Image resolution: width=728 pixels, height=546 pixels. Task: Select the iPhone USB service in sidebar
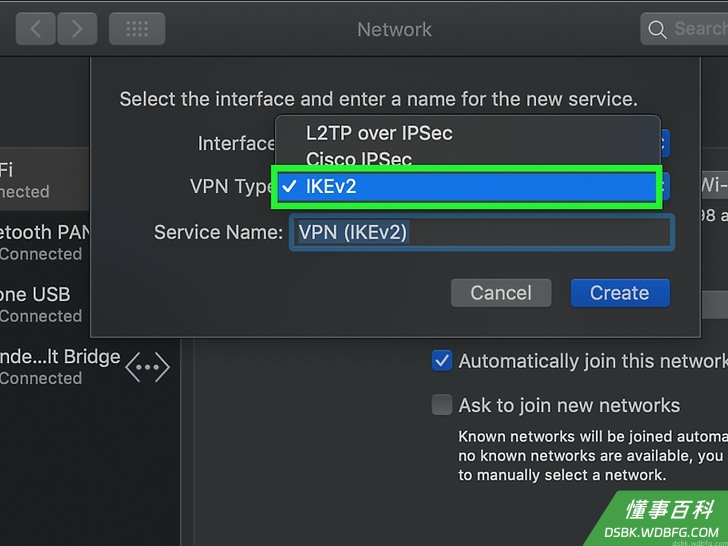click(x=45, y=305)
